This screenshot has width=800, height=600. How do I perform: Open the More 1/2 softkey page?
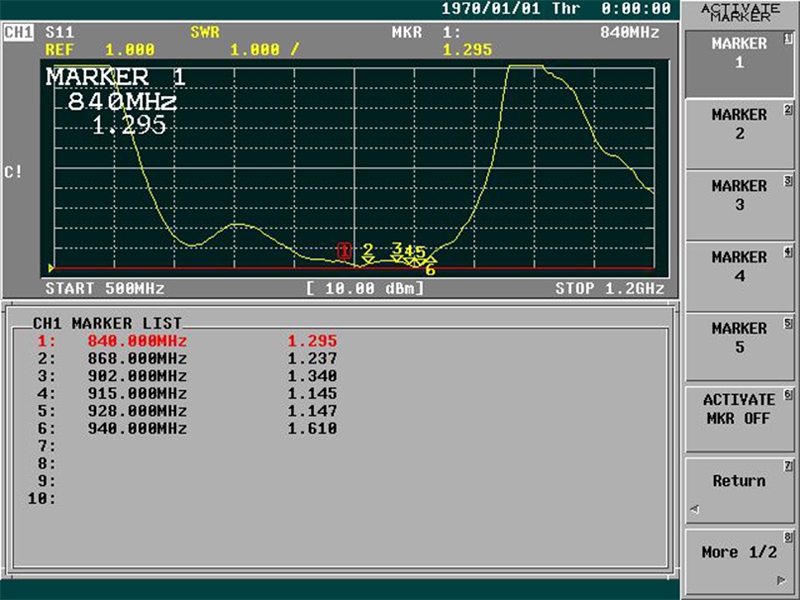tap(739, 561)
